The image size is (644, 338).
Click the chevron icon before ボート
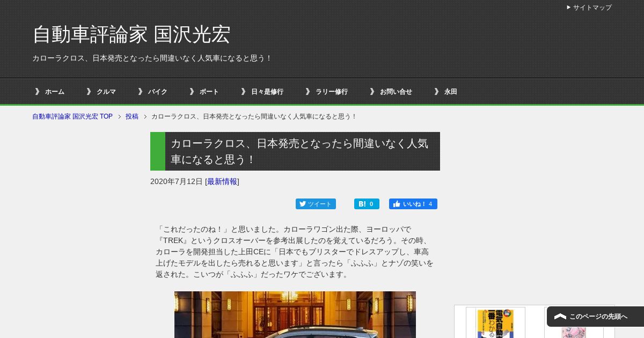192,92
